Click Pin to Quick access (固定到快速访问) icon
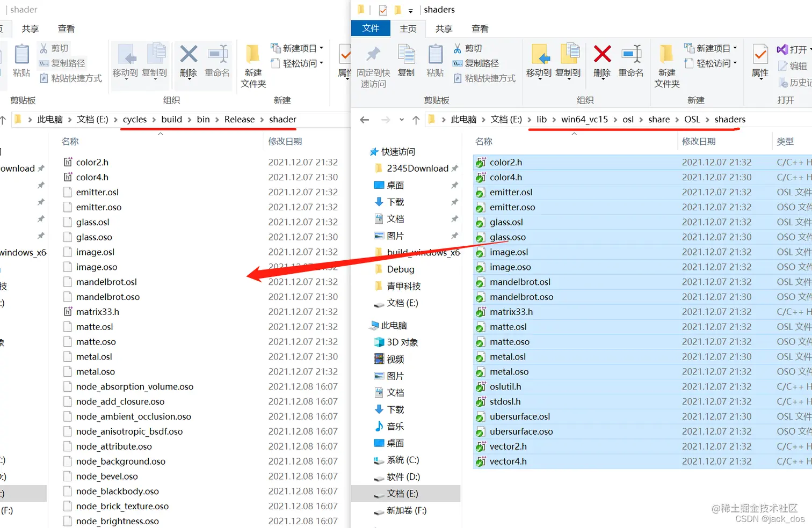The height and width of the screenshot is (528, 812). tap(373, 65)
